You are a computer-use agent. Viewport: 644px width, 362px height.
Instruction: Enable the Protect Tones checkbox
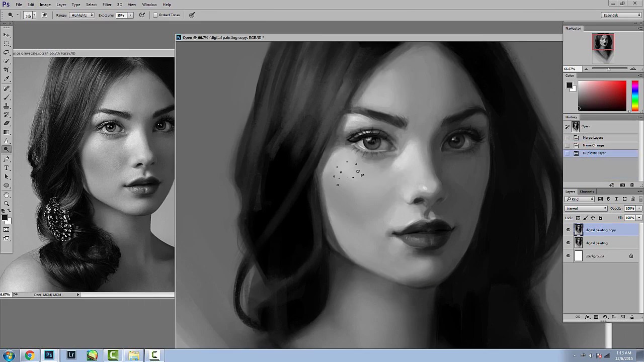click(155, 15)
